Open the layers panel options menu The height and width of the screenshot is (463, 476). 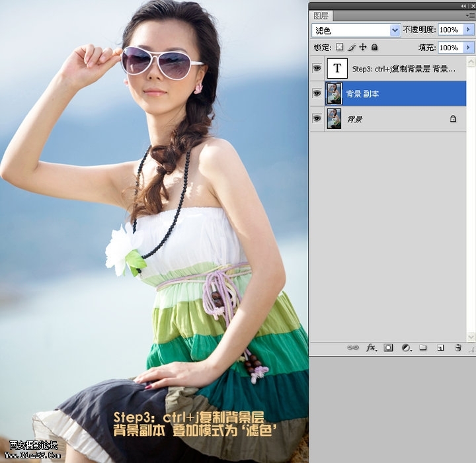[470, 15]
